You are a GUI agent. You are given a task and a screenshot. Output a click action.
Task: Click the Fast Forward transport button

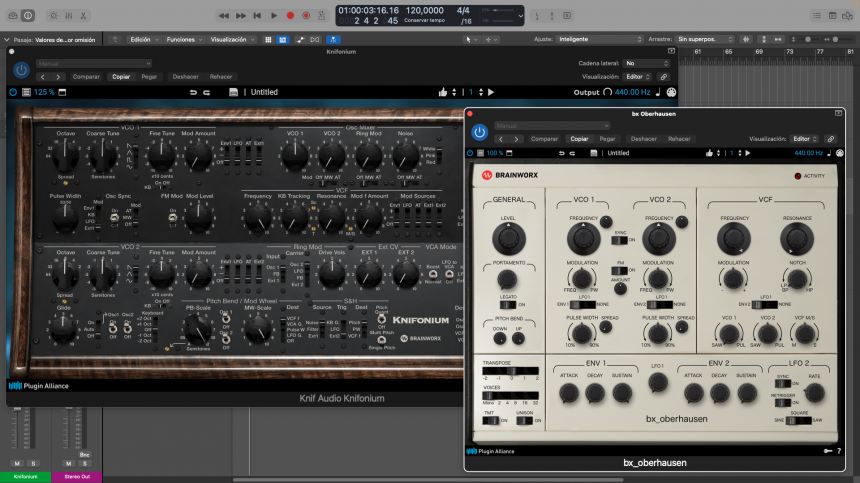[x=241, y=16]
